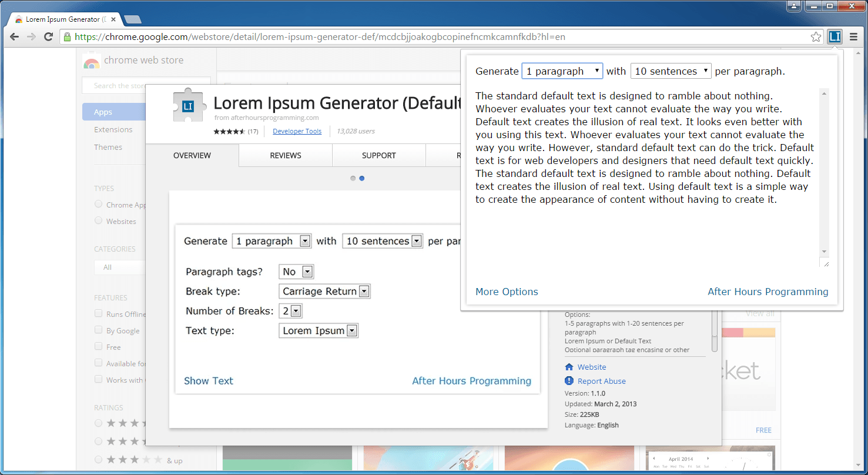
Task: Check the Works with checkbox
Action: coord(98,379)
